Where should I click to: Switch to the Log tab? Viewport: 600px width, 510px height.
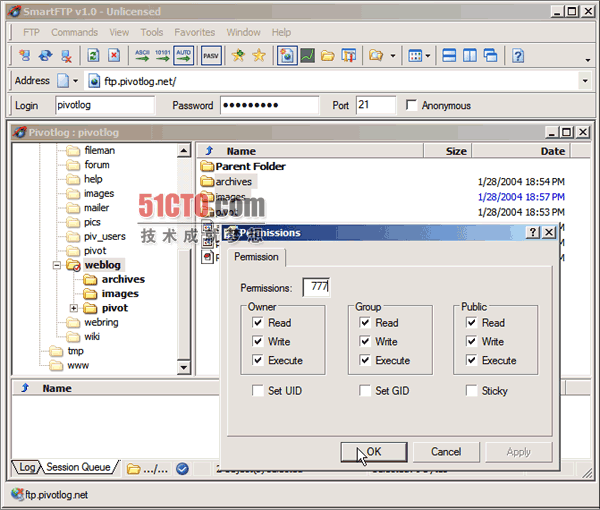27,467
